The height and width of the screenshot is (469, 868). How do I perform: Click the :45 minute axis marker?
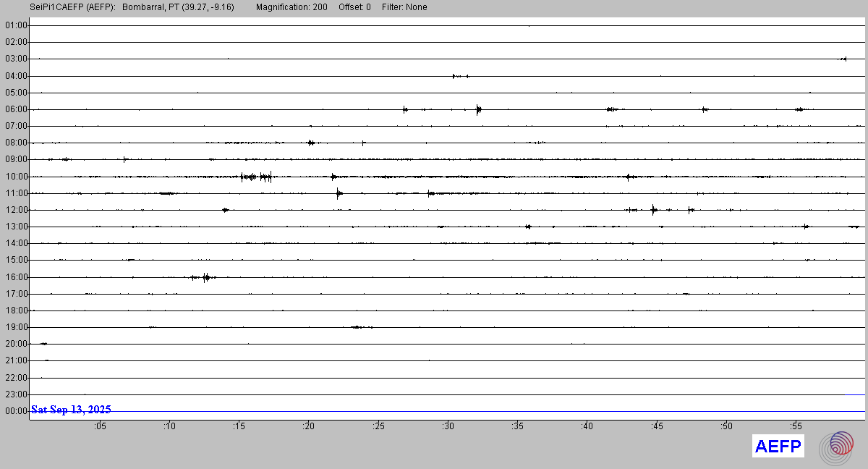[x=656, y=426]
